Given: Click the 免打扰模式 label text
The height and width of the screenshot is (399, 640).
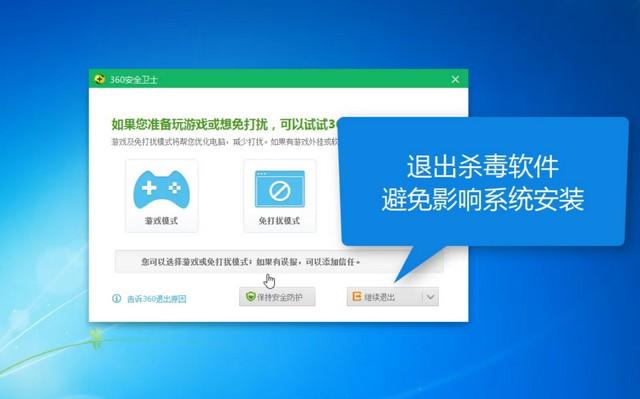Looking at the screenshot, I should click(279, 221).
